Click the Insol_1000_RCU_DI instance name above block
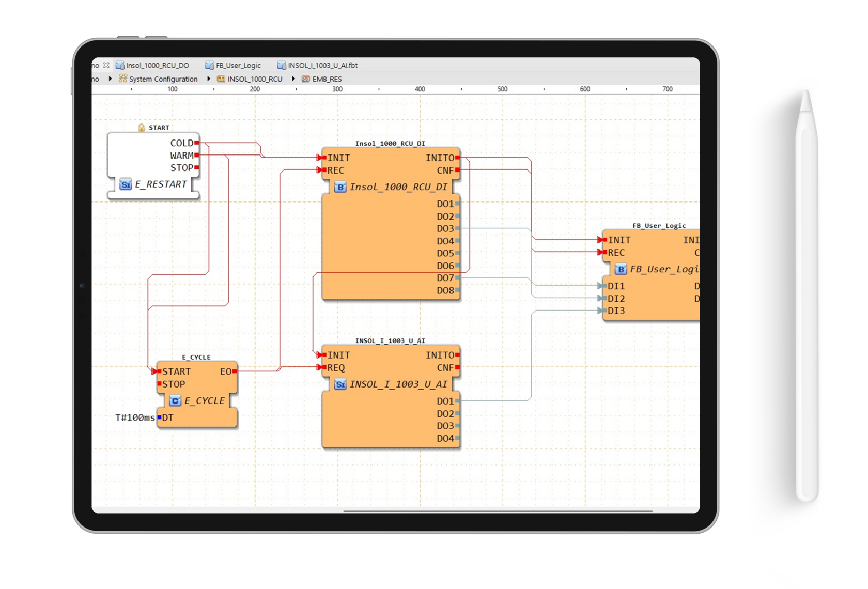This screenshot has width=868, height=589. 390,144
